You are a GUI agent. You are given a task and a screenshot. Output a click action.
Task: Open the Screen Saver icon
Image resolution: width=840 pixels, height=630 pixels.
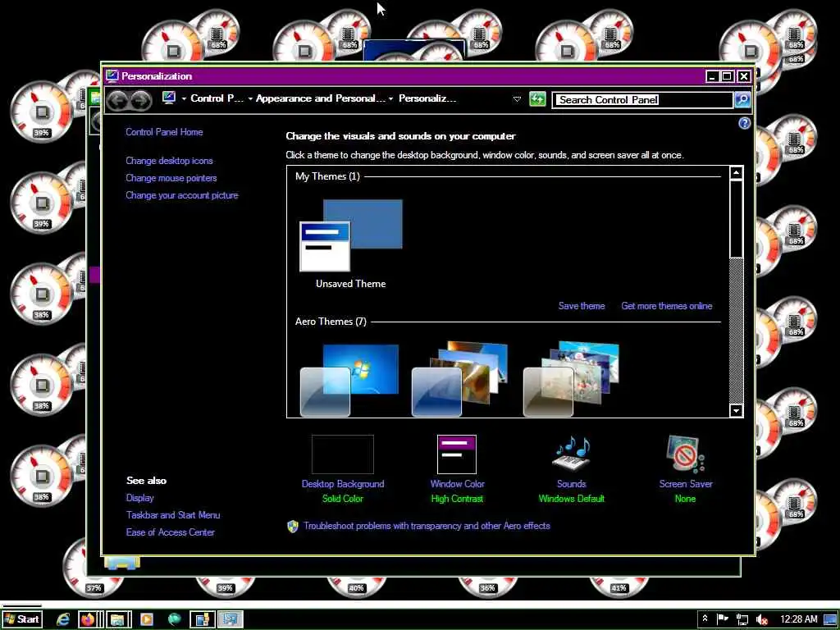point(685,454)
